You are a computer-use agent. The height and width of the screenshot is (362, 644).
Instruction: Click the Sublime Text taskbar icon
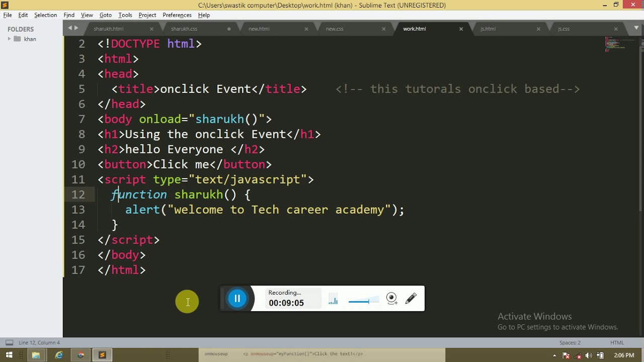(x=102, y=355)
